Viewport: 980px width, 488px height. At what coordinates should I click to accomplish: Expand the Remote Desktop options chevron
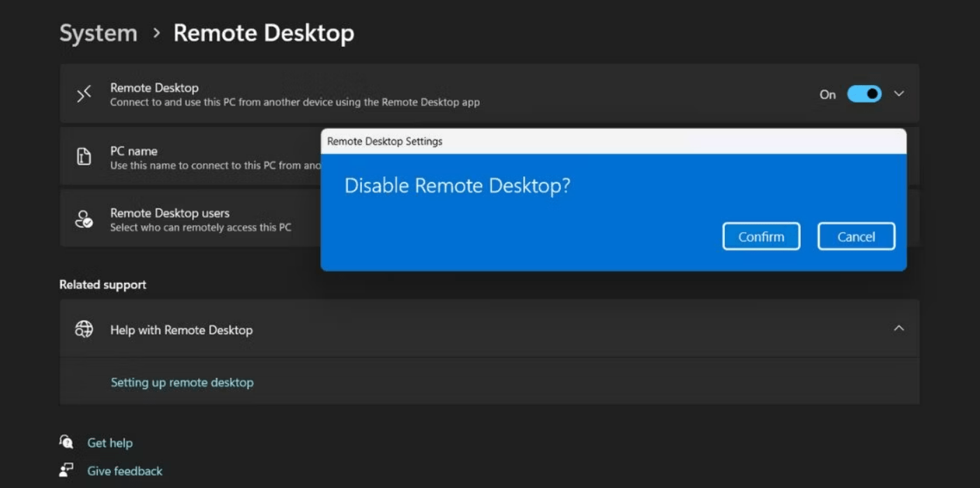tap(900, 93)
